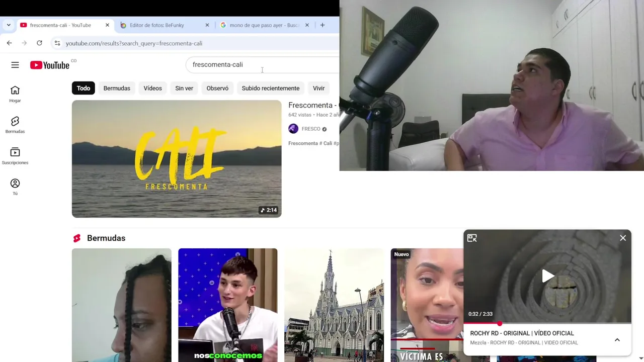Open tab search dropdown arrow
Viewport: 644px width, 362px height.
[9, 25]
